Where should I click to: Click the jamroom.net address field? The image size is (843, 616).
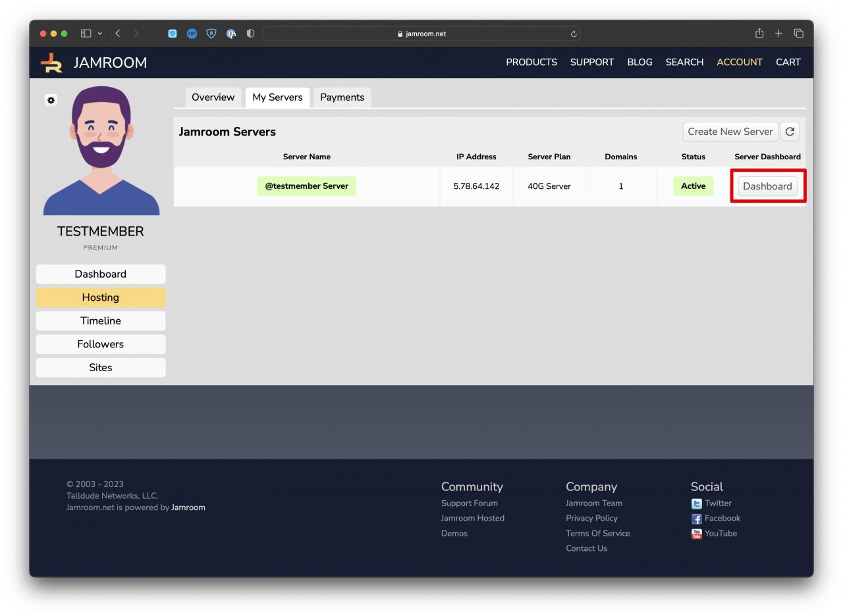421,34
